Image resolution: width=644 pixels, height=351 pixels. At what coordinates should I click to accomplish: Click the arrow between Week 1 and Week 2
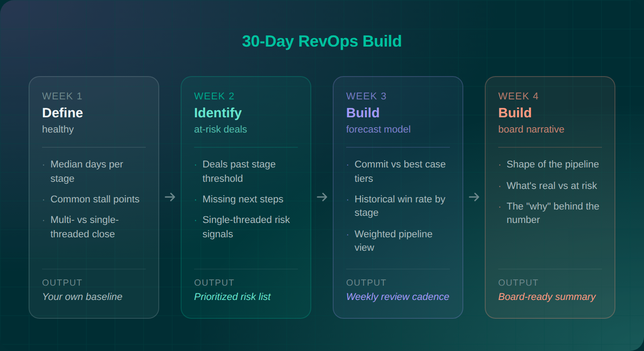click(170, 197)
